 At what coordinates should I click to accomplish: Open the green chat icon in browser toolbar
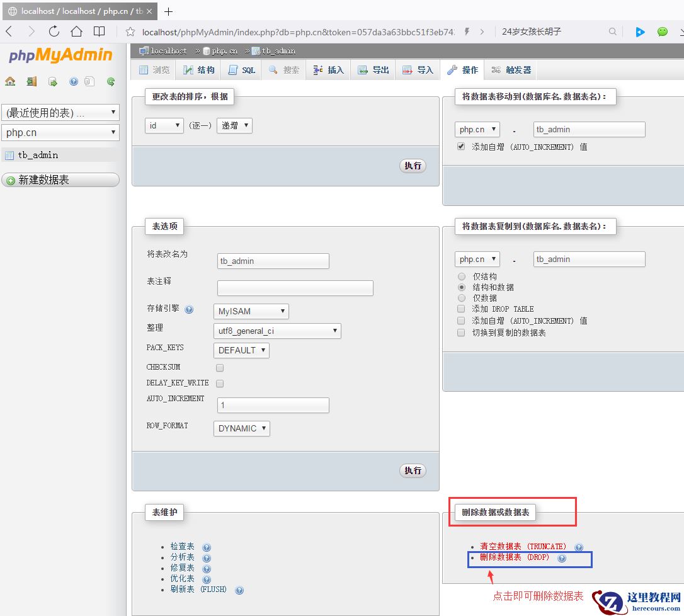662,32
